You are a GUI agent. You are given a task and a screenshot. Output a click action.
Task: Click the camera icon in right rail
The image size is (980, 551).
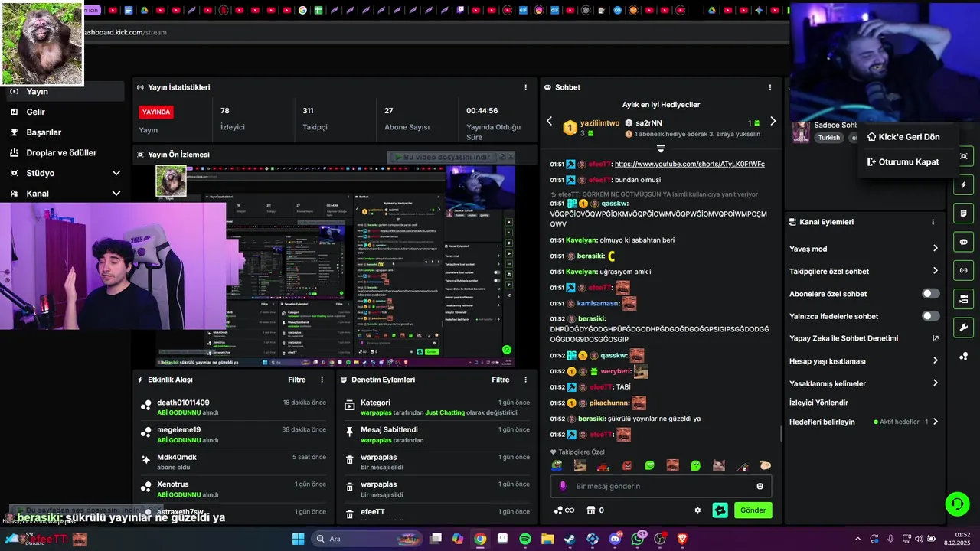[964, 298]
